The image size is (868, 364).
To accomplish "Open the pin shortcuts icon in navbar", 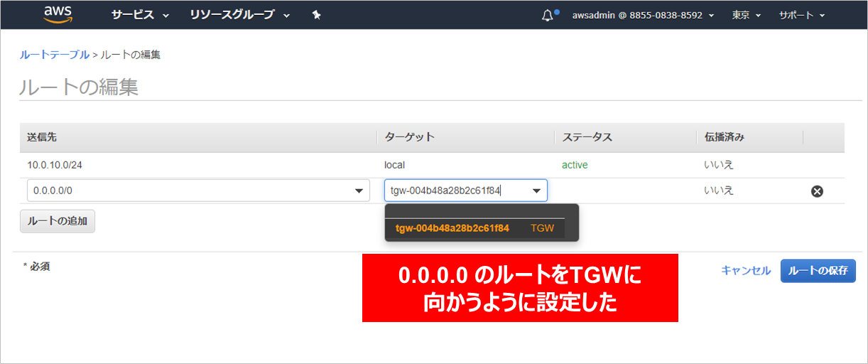I will (x=317, y=15).
